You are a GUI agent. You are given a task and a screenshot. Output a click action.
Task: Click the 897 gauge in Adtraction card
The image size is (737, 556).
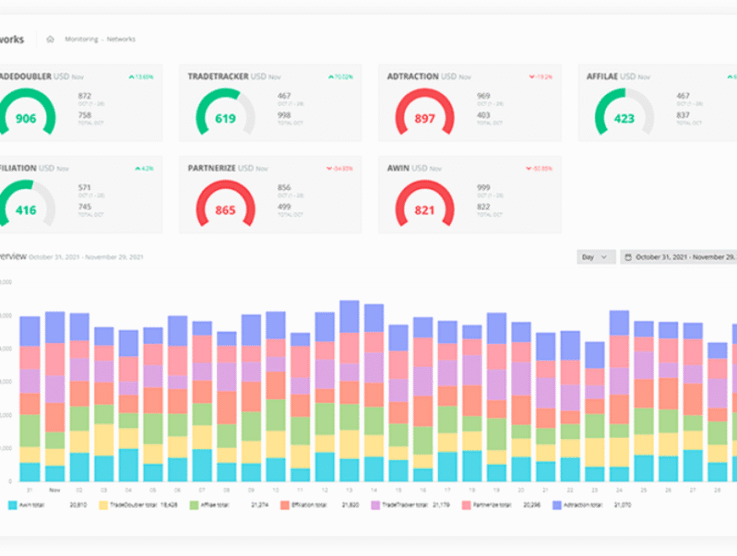[x=425, y=113]
